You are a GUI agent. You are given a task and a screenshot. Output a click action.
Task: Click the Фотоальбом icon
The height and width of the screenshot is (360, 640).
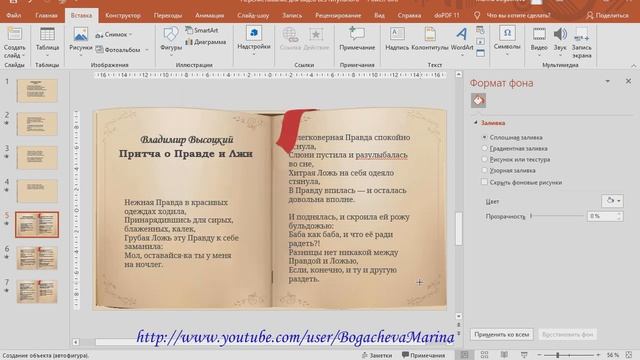click(x=99, y=49)
